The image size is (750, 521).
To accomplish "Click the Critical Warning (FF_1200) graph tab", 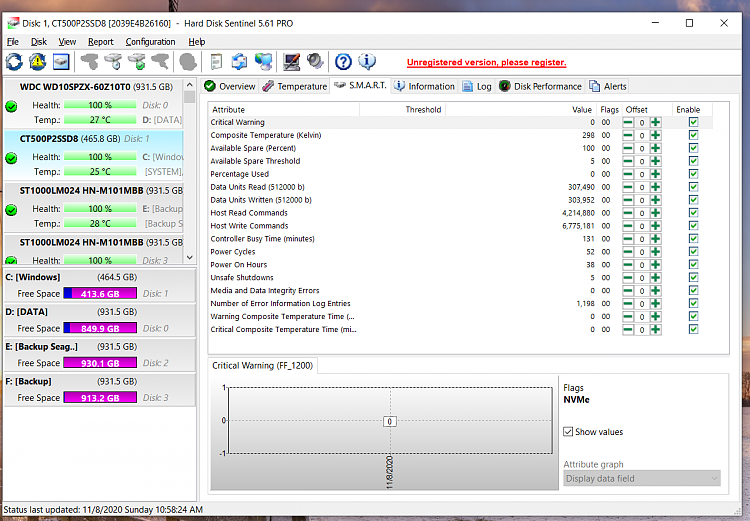I will tap(262, 366).
